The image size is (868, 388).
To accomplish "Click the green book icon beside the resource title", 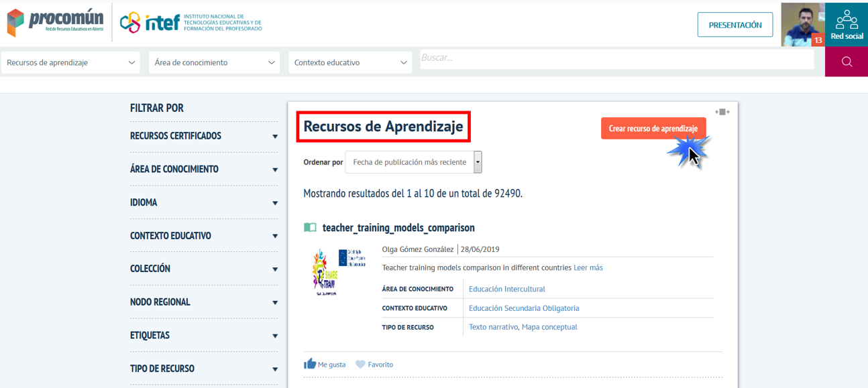I will pos(310,227).
